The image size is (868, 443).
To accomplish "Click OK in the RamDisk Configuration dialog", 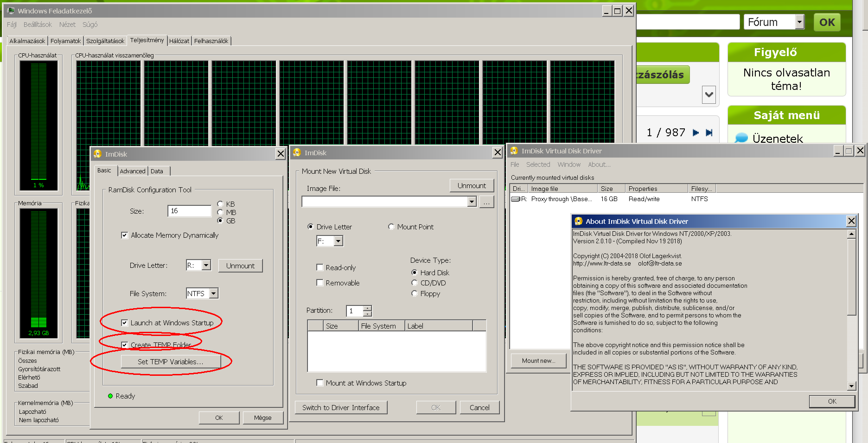I will 219,418.
